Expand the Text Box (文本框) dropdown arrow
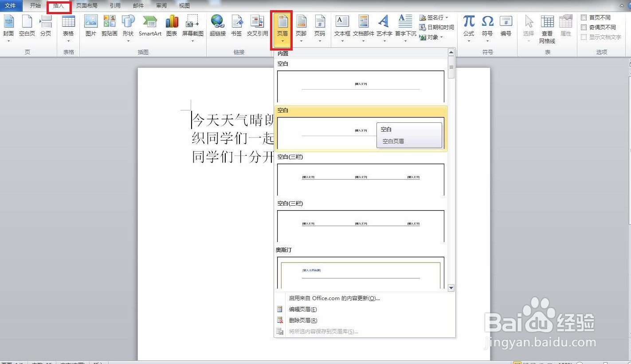The height and width of the screenshot is (364, 631). pyautogui.click(x=342, y=41)
